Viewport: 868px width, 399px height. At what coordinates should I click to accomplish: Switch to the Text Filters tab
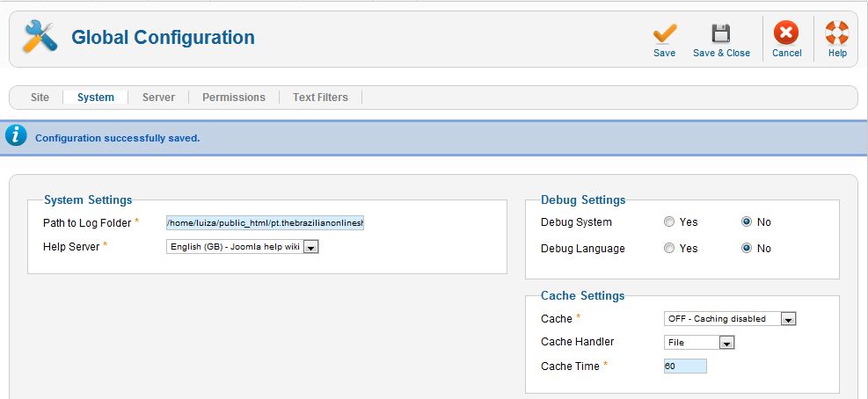tap(320, 98)
